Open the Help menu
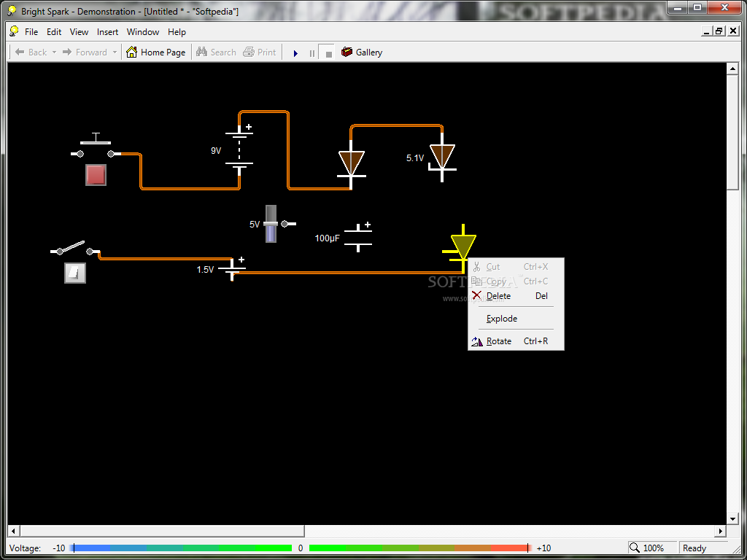Image resolution: width=747 pixels, height=560 pixels. point(177,32)
